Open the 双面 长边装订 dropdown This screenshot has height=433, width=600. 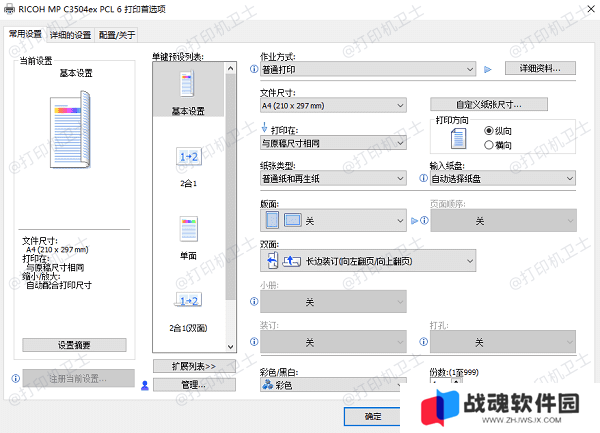point(368,261)
